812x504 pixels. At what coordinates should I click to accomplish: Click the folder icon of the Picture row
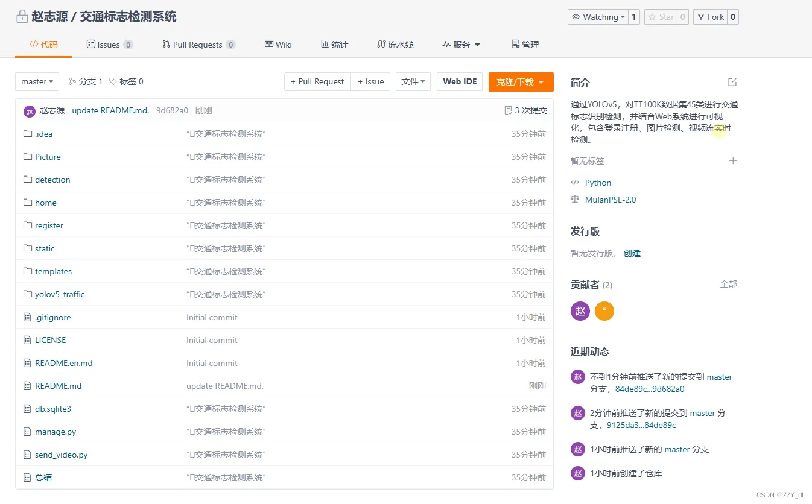pos(27,156)
